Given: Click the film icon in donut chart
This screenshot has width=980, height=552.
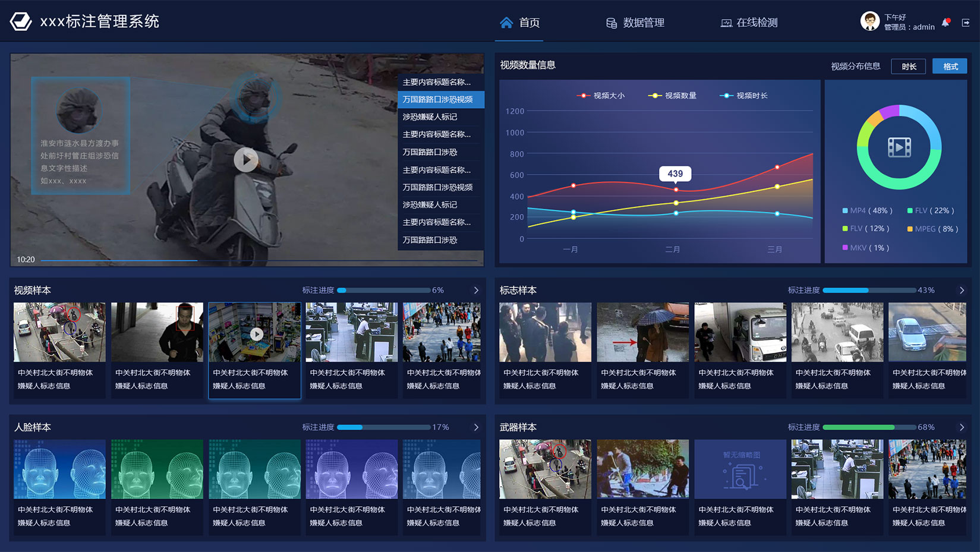Looking at the screenshot, I should 899,147.
